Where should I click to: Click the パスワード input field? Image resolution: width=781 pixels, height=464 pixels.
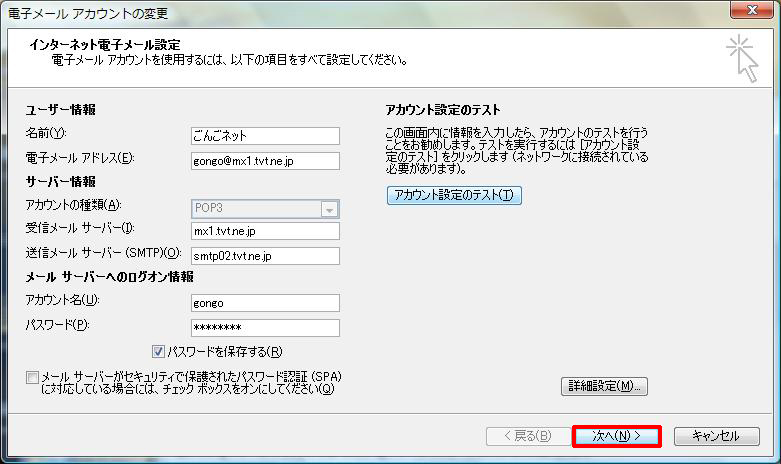pos(265,328)
